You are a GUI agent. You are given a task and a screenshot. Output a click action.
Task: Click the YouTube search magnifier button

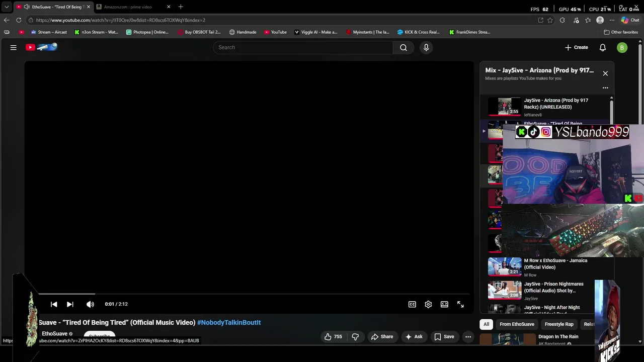point(404,47)
